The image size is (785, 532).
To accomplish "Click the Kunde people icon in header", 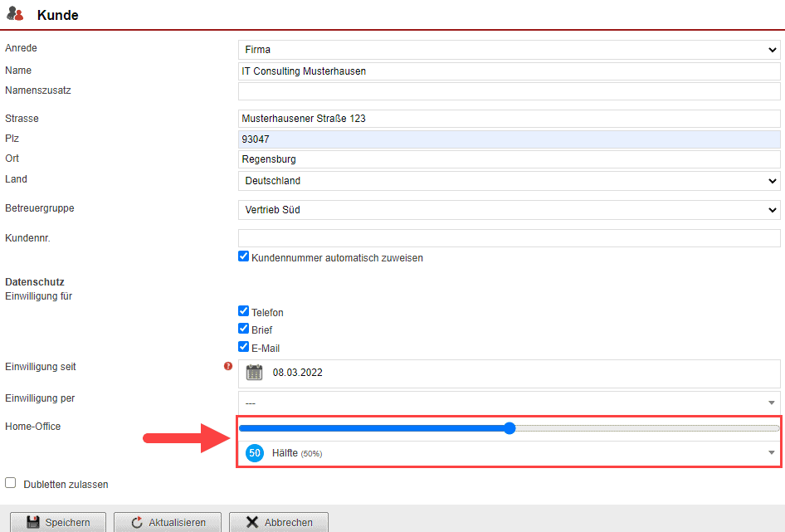I will 16,14.
